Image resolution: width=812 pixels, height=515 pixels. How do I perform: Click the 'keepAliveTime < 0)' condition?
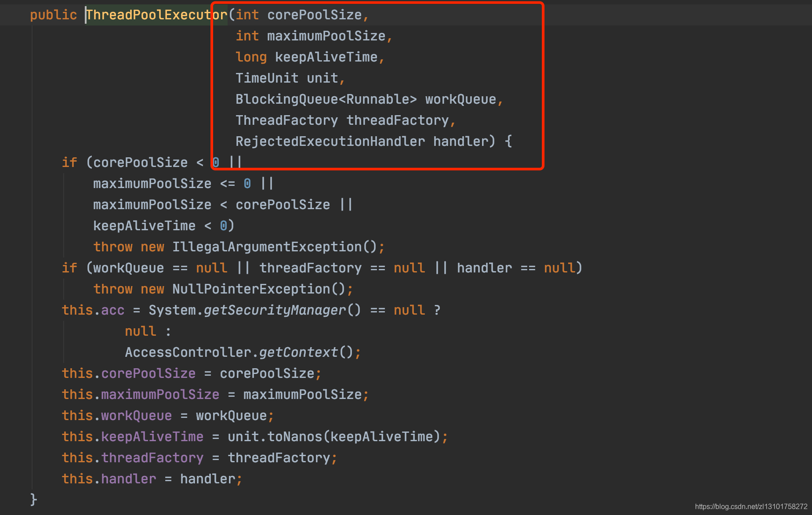coord(164,226)
